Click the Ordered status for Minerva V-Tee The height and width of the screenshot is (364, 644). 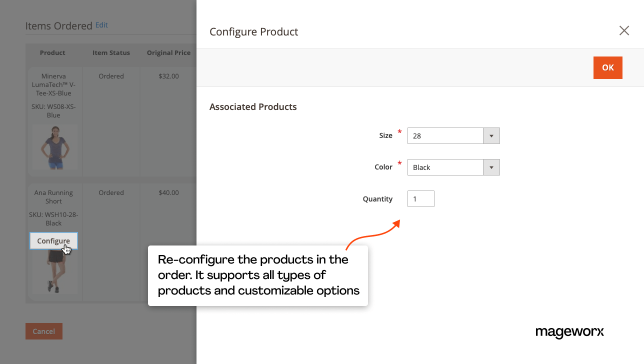pos(111,76)
